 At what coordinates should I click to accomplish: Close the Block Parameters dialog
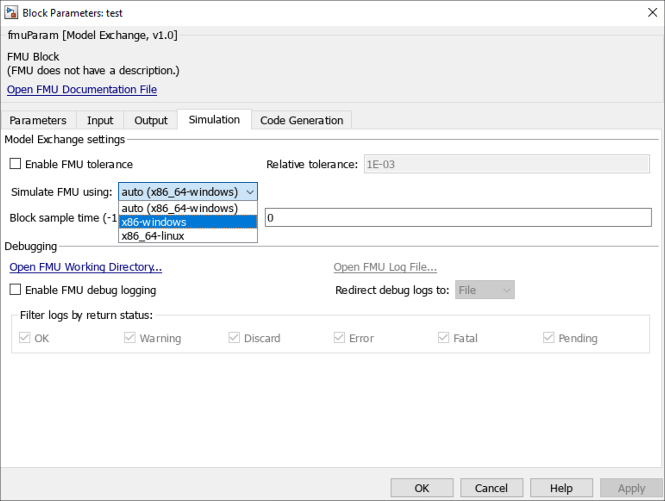tap(652, 13)
